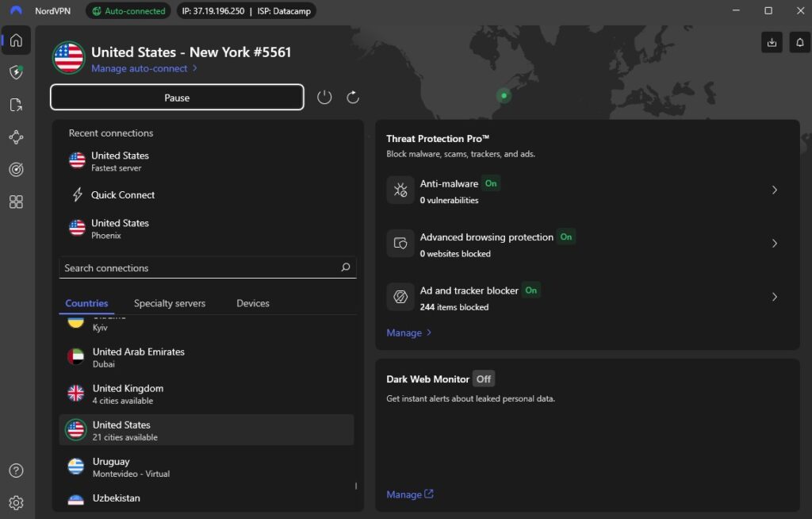
Task: Select Quick Connect recent connection
Action: 207,195
